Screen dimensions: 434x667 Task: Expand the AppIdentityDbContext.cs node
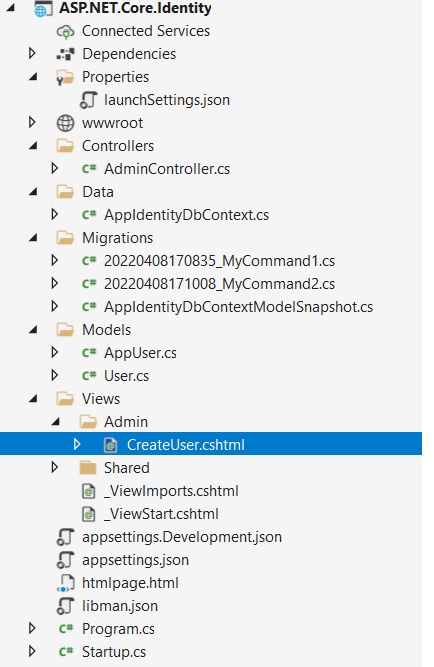[x=54, y=214]
